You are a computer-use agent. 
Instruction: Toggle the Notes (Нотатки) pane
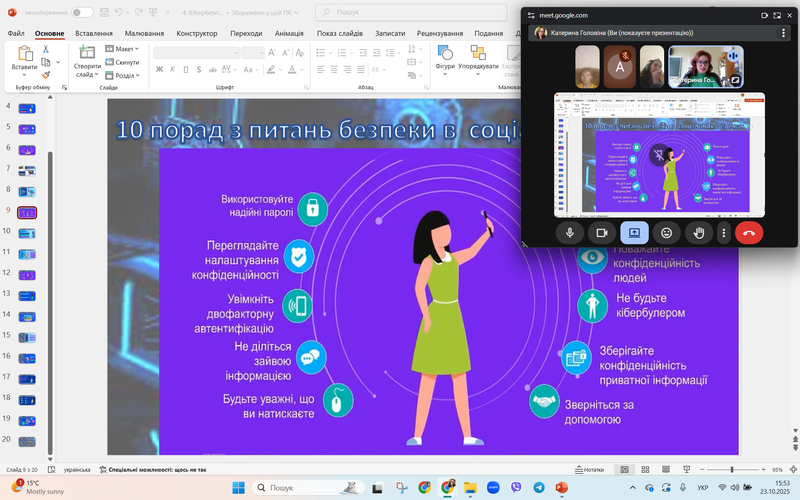click(x=588, y=469)
